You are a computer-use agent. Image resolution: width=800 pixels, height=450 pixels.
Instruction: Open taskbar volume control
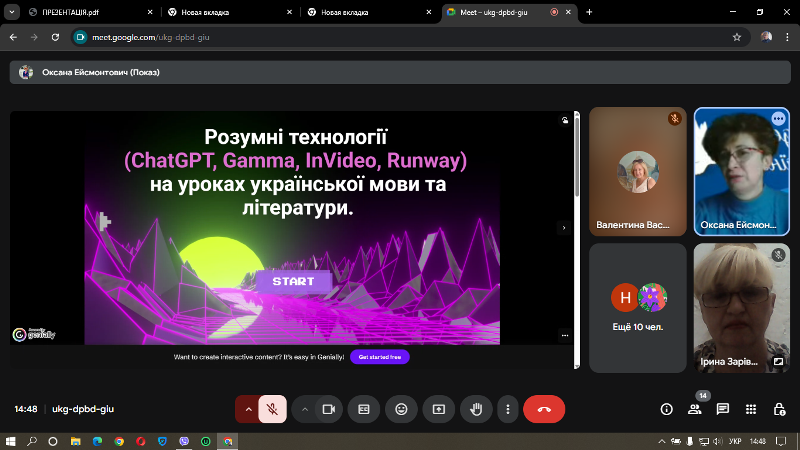717,441
